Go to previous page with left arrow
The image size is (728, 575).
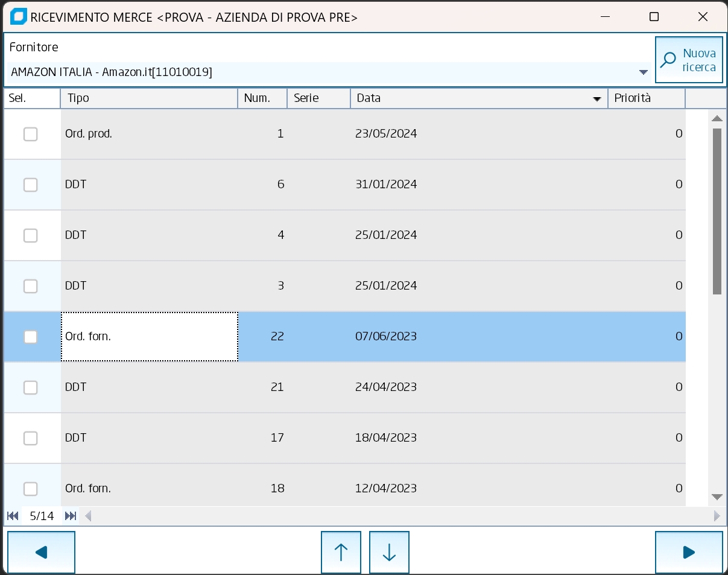click(41, 552)
